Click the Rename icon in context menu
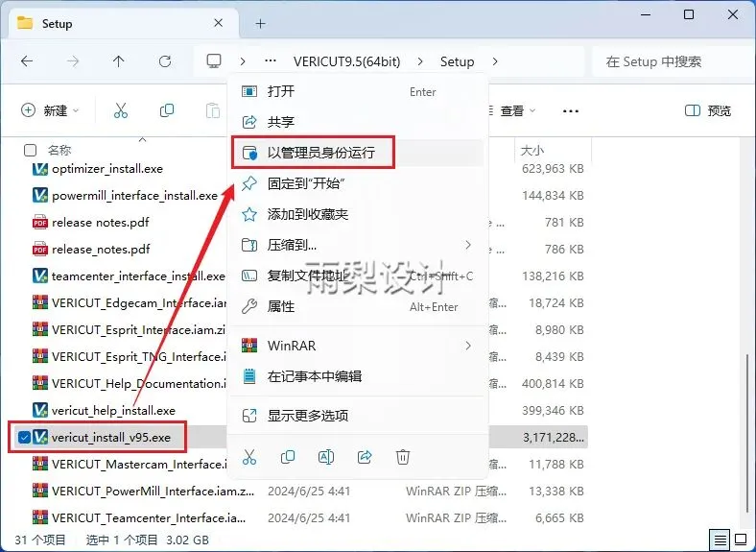The height and width of the screenshot is (552, 756). (326, 456)
